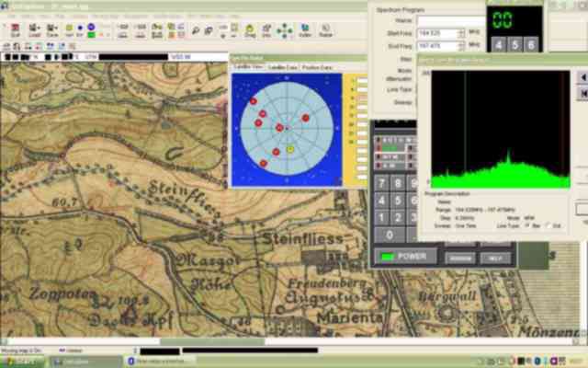Click the previous arrow beside spectrum graph

point(582,77)
